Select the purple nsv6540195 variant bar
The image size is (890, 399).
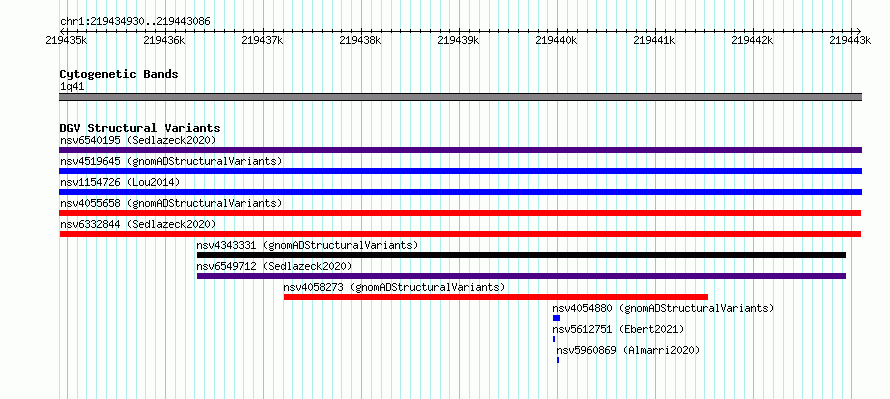pyautogui.click(x=460, y=150)
